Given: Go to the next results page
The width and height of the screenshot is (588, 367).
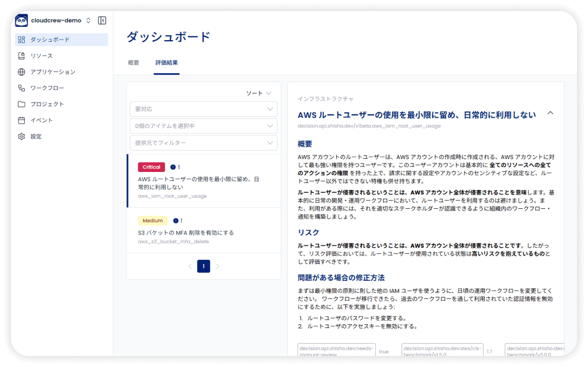Looking at the screenshot, I should [217, 266].
